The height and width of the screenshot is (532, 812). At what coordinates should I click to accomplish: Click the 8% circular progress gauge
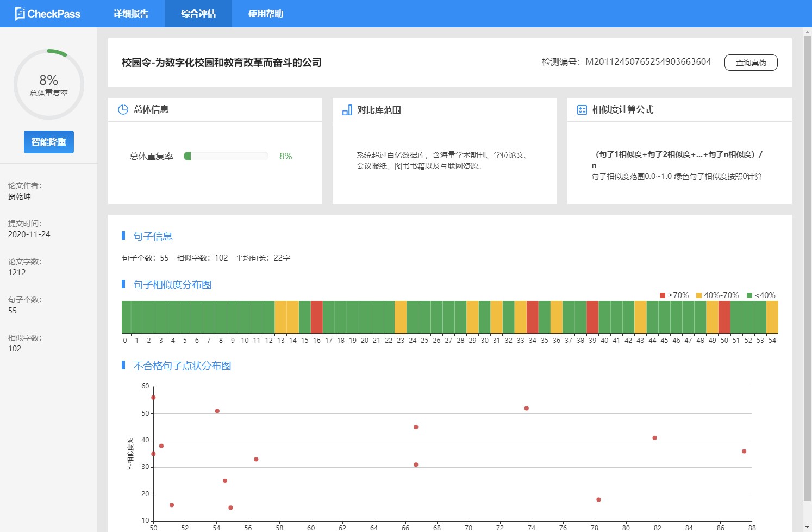tap(49, 84)
